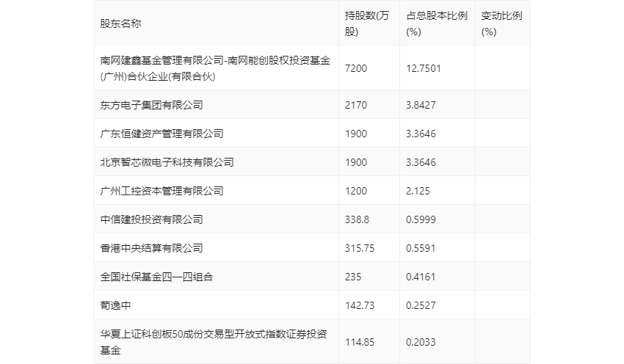Image resolution: width=624 pixels, height=364 pixels.
Task: Click the 股东名称 column header
Action: (120, 23)
